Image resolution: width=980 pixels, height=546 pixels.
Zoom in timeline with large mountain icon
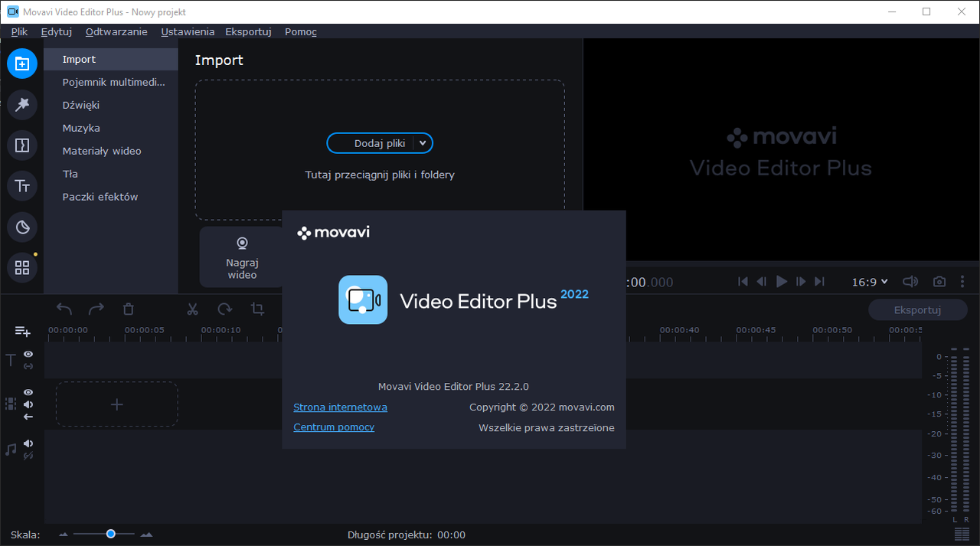coord(146,535)
